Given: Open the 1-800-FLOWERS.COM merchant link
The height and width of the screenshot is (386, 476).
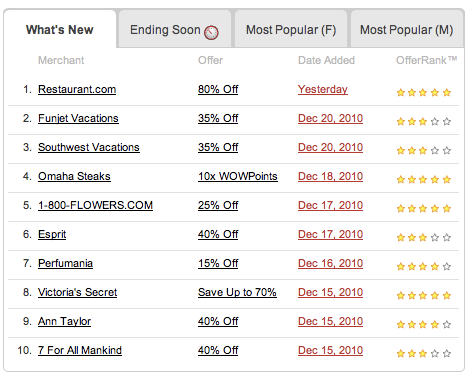Looking at the screenshot, I should (95, 205).
